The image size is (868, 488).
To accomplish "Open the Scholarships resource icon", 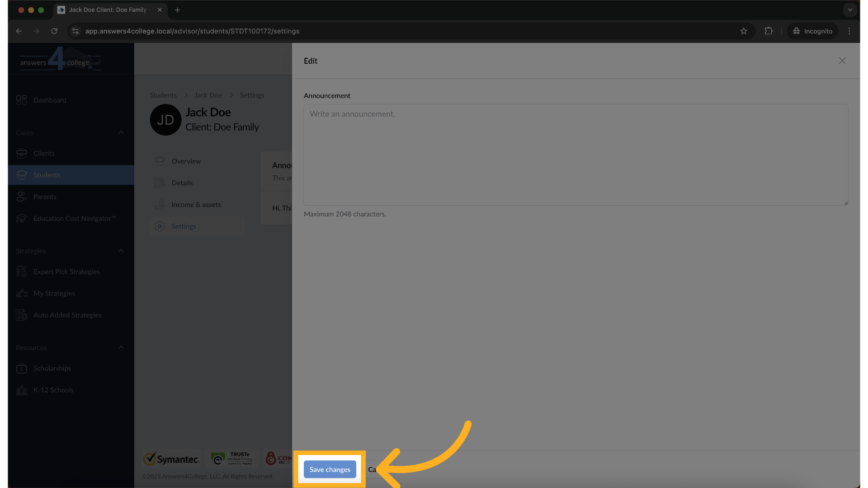I will (x=22, y=368).
